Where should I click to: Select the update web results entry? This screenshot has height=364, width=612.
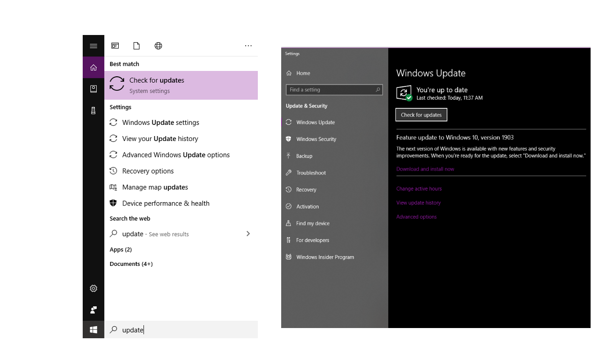coord(181,234)
